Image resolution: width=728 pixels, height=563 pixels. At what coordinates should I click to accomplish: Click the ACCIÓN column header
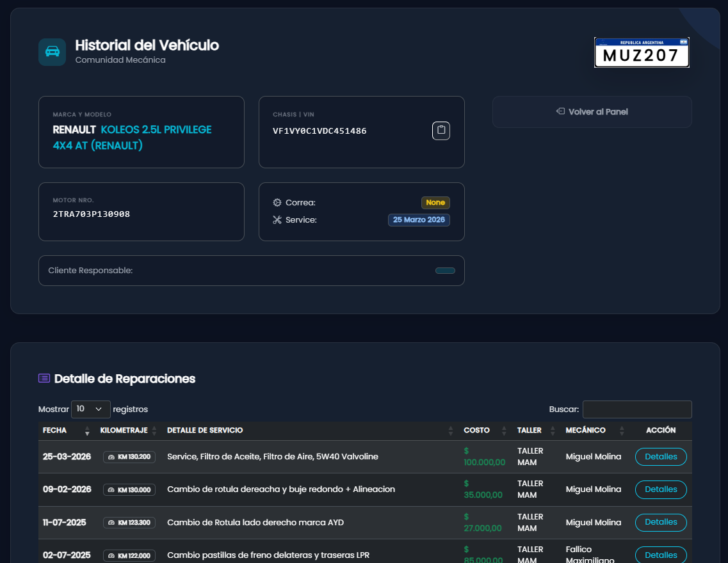pos(661,431)
